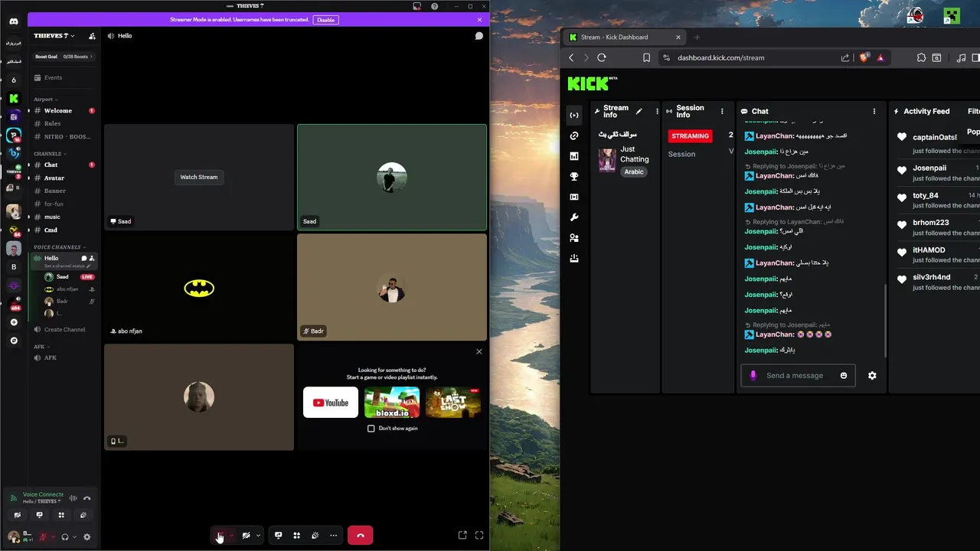Open more options ellipsis in call controls
This screenshot has height=551, width=980.
(333, 536)
